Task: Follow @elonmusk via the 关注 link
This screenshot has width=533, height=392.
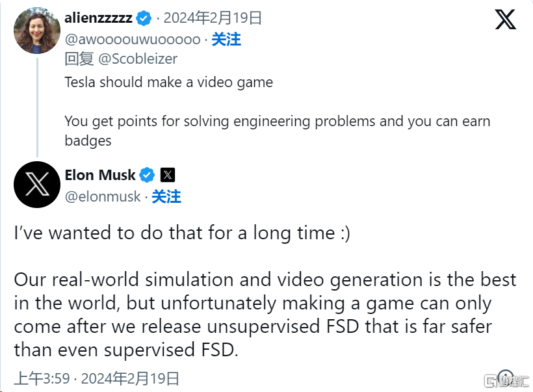Action: coord(166,197)
